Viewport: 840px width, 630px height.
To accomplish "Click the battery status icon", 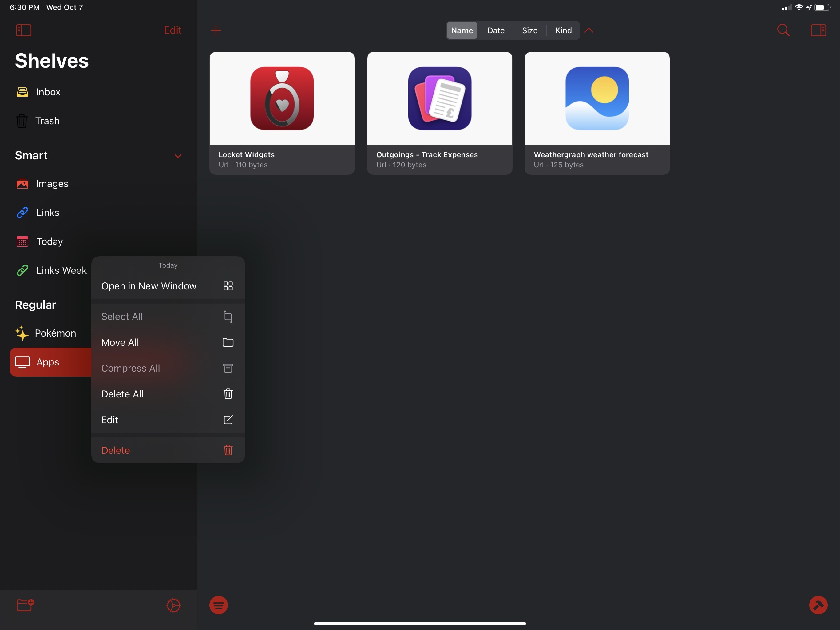I will [822, 7].
